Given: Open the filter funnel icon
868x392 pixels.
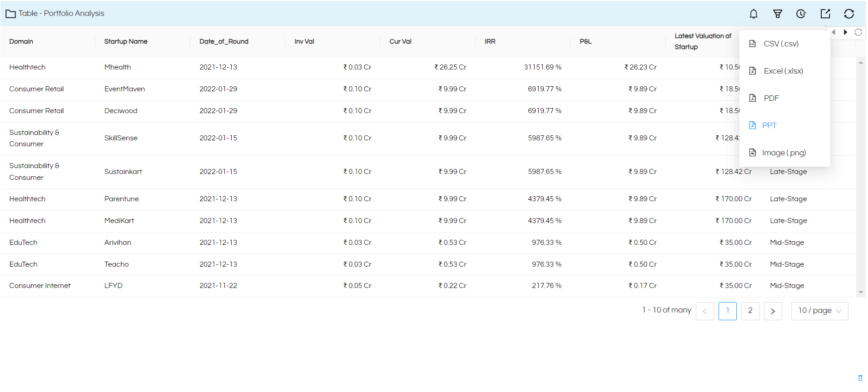Looking at the screenshot, I should 778,14.
